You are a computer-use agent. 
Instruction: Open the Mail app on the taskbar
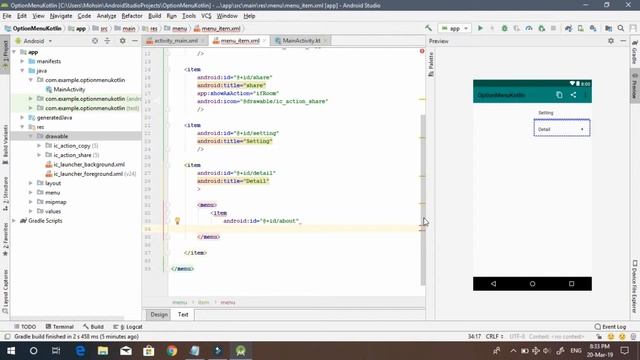click(x=126, y=351)
